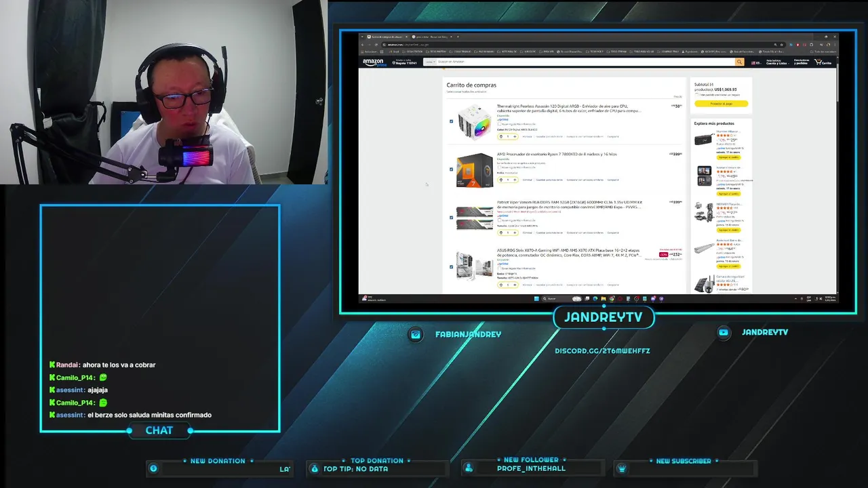868x488 pixels.
Task: Show hidden icons chevron in the system tray
Action: click(794, 298)
